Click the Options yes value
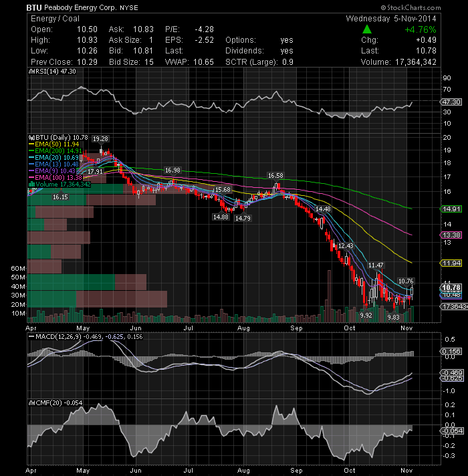Viewport: 468px width, 476px height. point(287,40)
